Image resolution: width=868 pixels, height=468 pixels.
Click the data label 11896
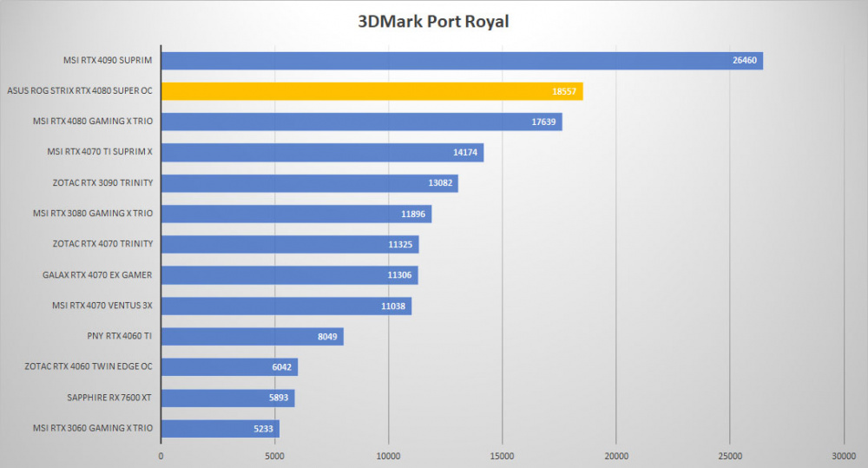click(x=413, y=214)
